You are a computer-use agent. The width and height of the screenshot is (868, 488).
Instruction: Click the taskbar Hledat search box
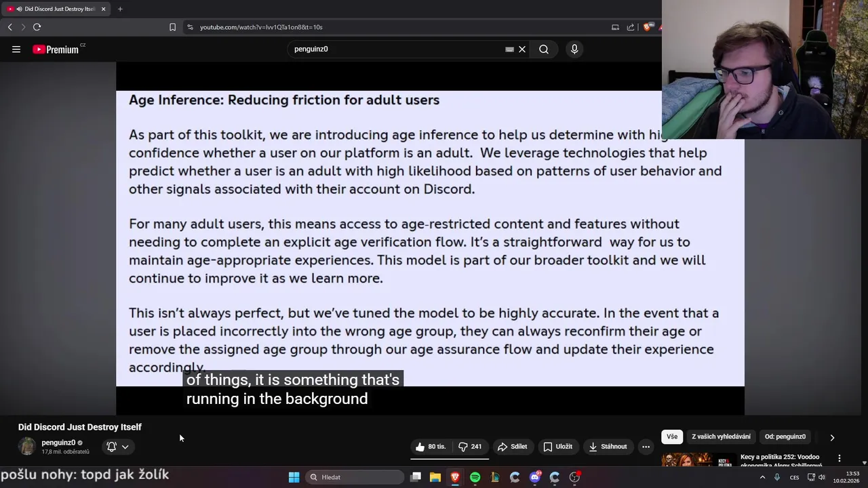click(355, 477)
